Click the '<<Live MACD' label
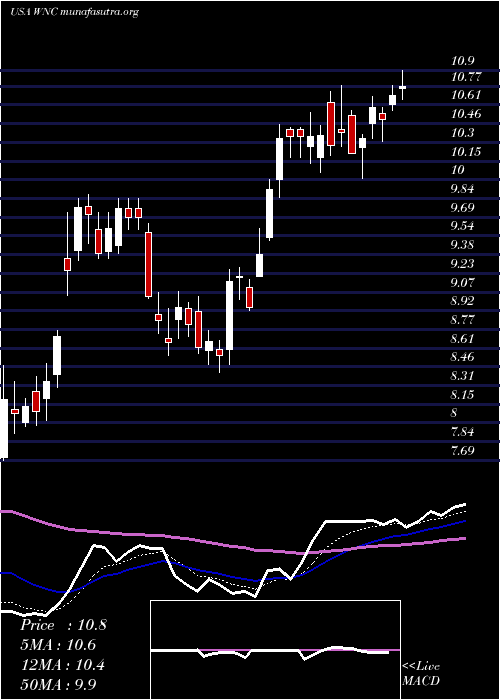 click(x=421, y=674)
